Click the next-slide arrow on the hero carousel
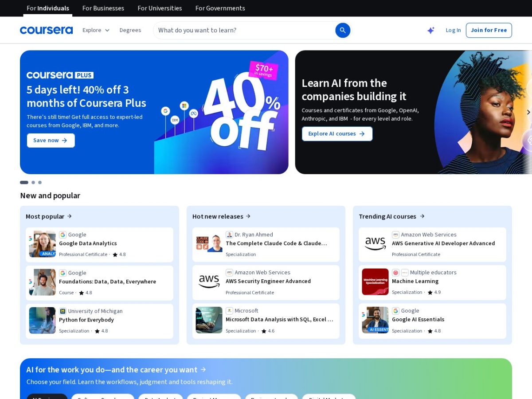 528,112
